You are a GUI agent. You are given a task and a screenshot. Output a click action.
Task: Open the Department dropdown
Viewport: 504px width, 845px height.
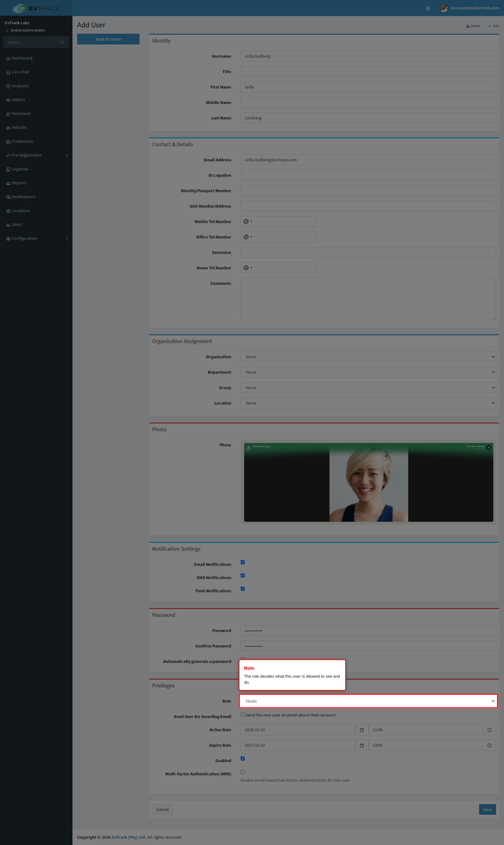(368, 372)
